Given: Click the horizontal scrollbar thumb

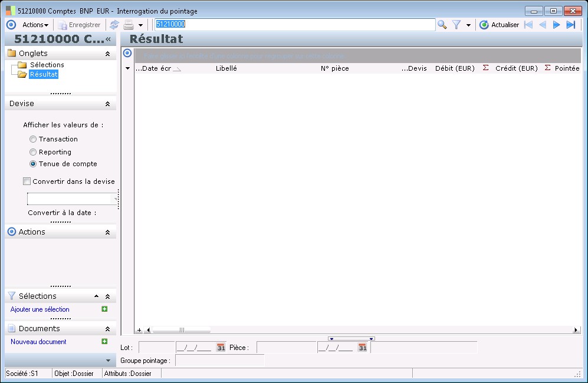Looking at the screenshot, I should [182, 330].
